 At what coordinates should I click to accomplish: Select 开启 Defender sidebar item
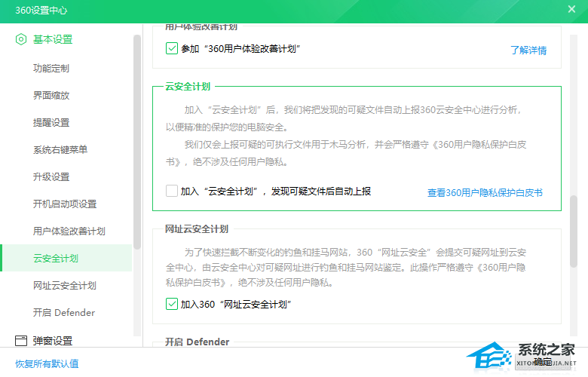coord(64,313)
